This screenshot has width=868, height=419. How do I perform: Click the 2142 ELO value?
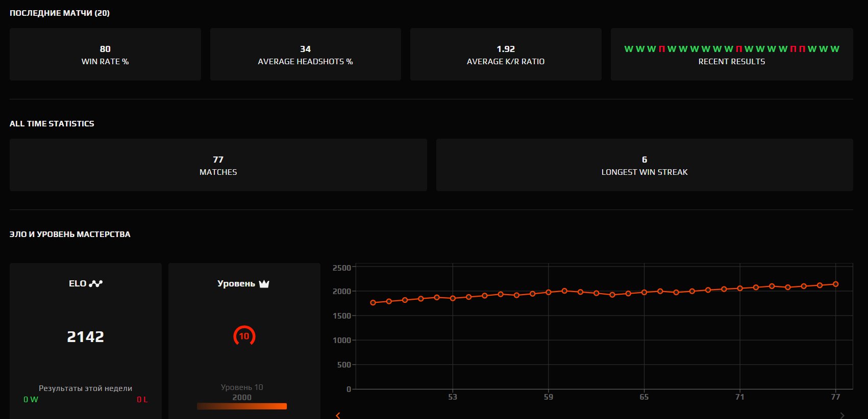[86, 336]
